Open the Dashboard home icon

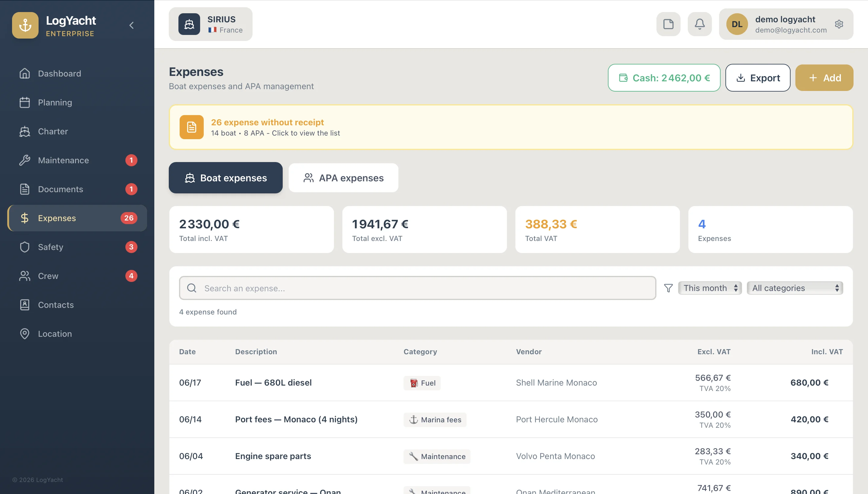click(x=24, y=73)
